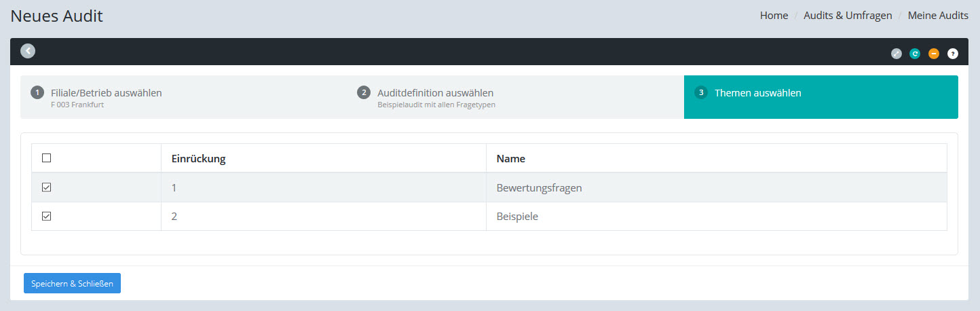Click the back arrow icon in the panel header
This screenshot has height=311, width=980.
28,51
